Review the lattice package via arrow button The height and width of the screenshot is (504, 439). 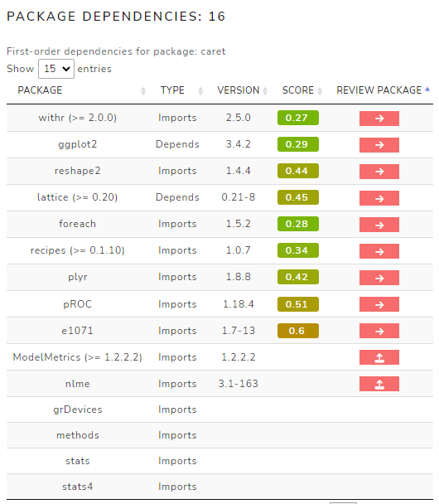(x=379, y=198)
